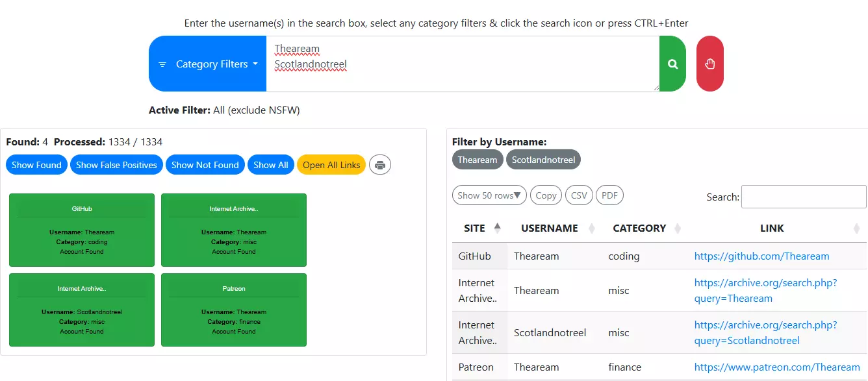Click the 'Active Filter: All (exclude NSFW)' text
This screenshot has width=868, height=381.
(224, 110)
